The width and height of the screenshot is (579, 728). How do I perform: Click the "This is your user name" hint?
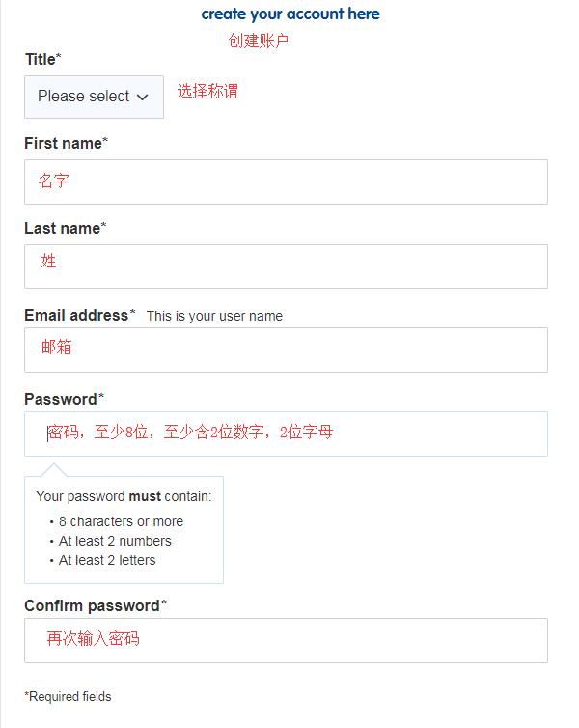214,317
